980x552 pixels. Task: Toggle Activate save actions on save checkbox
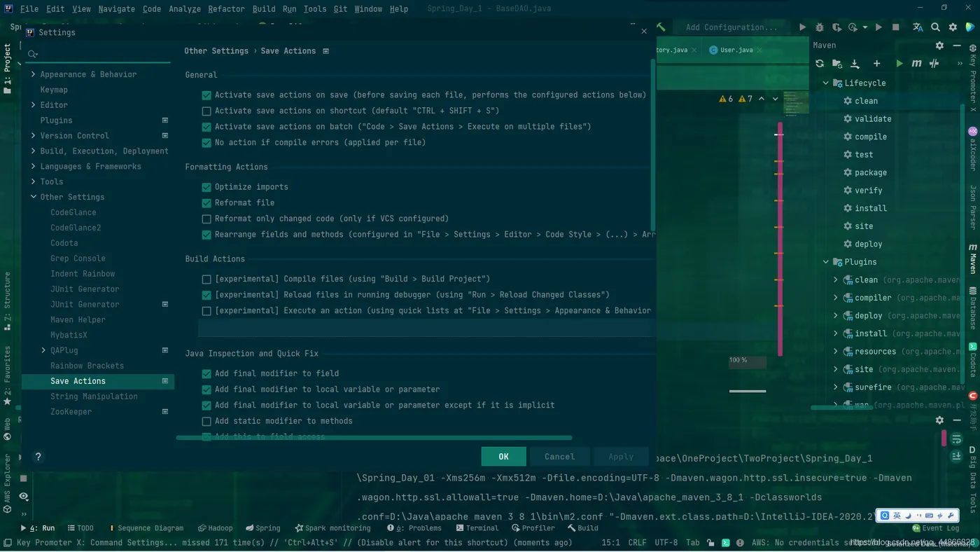pos(206,95)
